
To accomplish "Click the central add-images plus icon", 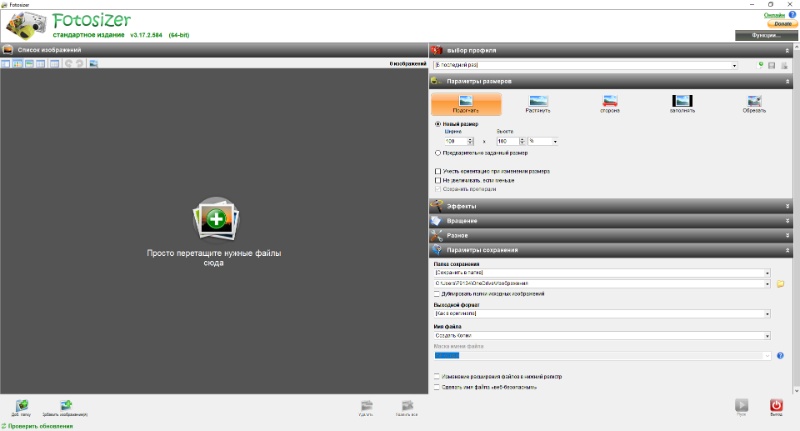I will (216, 219).
